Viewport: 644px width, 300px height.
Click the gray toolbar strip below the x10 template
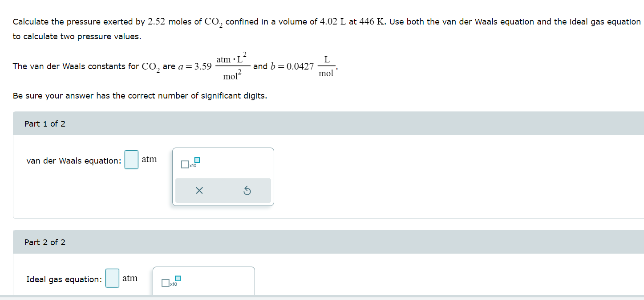pos(223,190)
